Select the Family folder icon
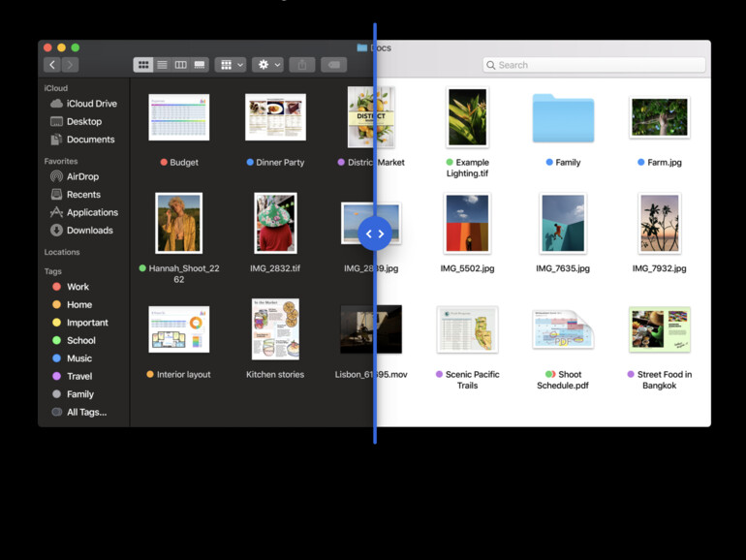 pyautogui.click(x=563, y=118)
